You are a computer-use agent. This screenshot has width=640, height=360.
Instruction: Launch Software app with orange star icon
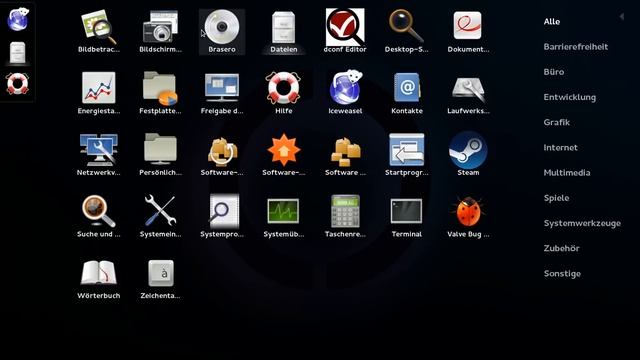284,155
